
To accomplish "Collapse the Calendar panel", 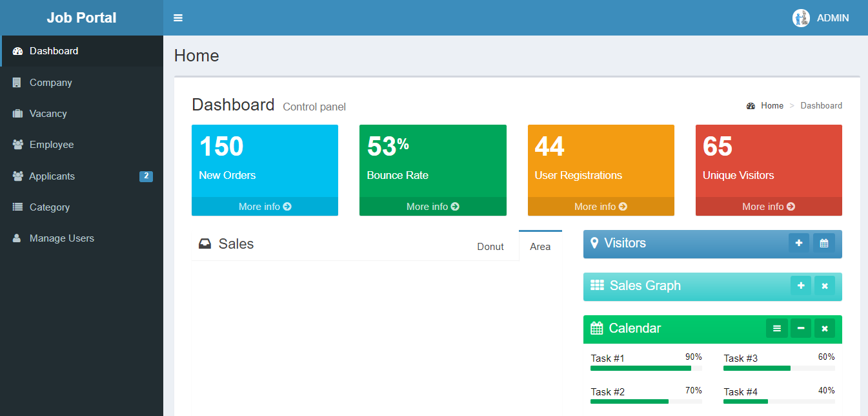I will (800, 328).
